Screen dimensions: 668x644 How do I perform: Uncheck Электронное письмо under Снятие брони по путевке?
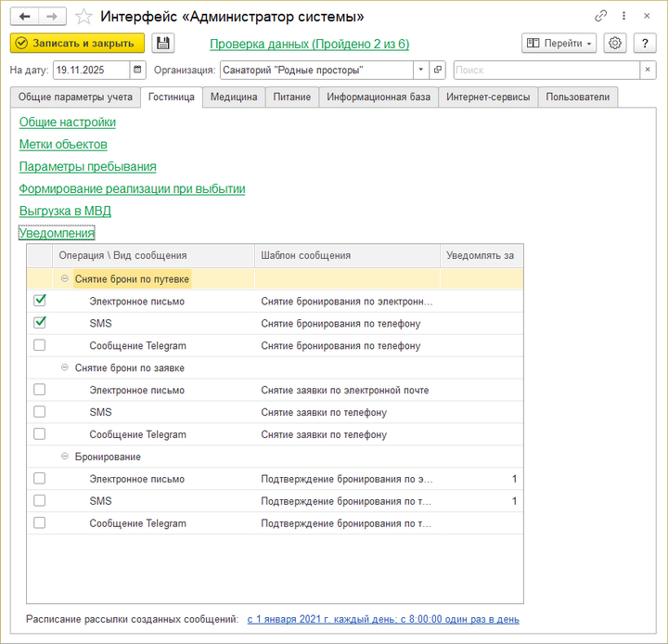[x=40, y=301]
